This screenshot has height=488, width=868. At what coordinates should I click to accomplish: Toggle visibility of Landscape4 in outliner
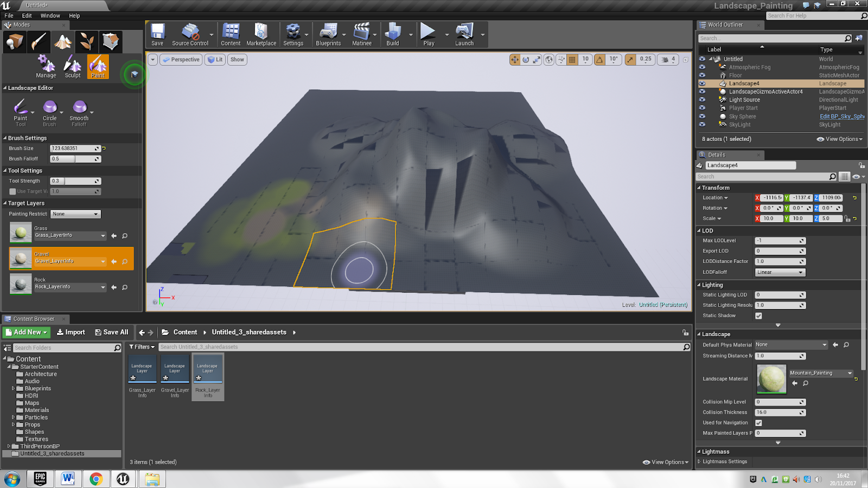pyautogui.click(x=702, y=84)
